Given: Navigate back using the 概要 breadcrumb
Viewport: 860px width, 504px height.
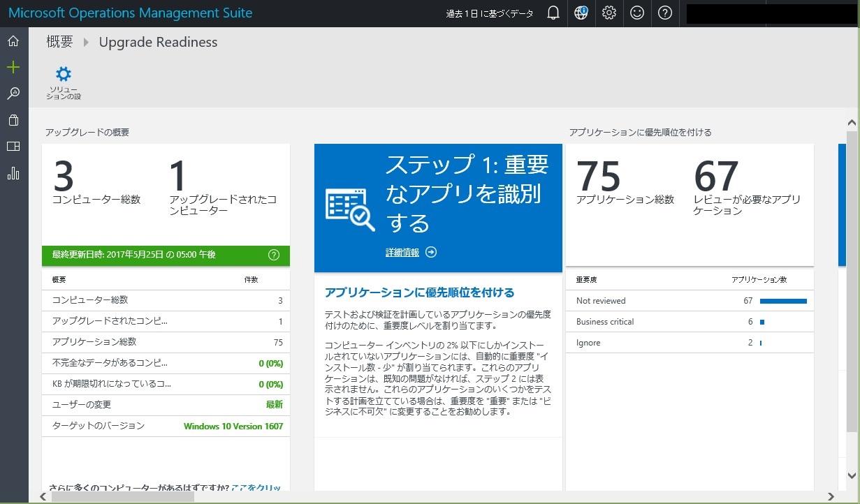Looking at the screenshot, I should [59, 42].
